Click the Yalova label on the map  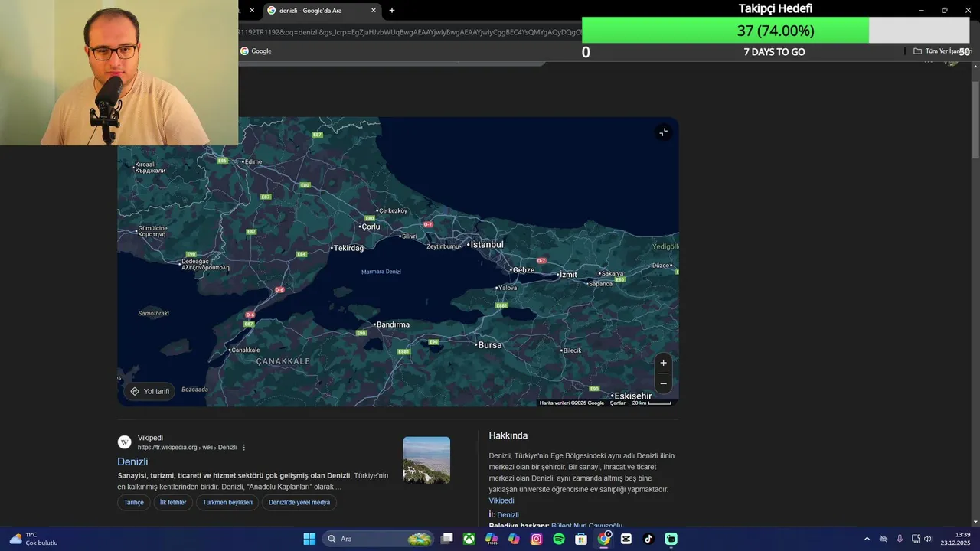click(508, 288)
